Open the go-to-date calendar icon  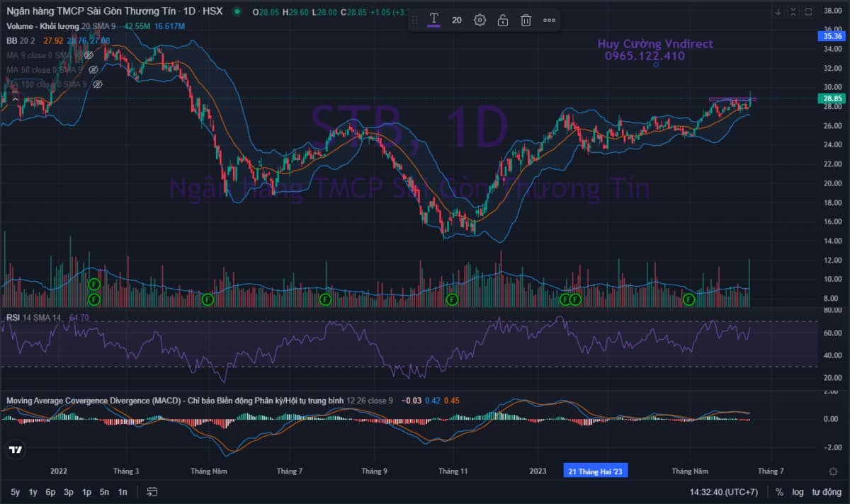tap(152, 492)
